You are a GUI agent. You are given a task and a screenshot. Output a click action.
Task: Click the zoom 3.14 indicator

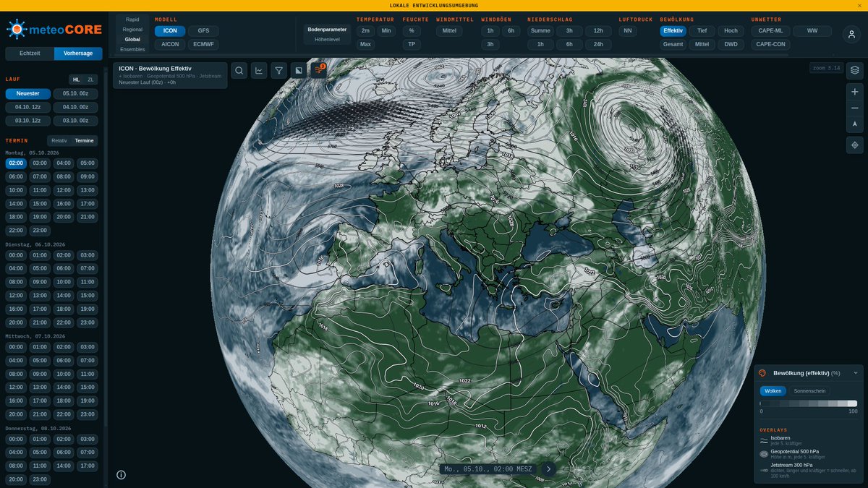[826, 68]
